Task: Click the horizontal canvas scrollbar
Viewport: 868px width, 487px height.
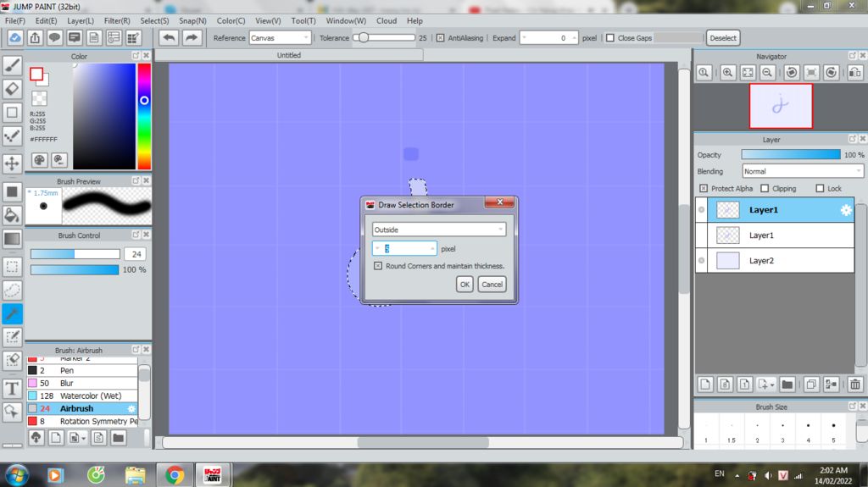Action: tap(422, 443)
